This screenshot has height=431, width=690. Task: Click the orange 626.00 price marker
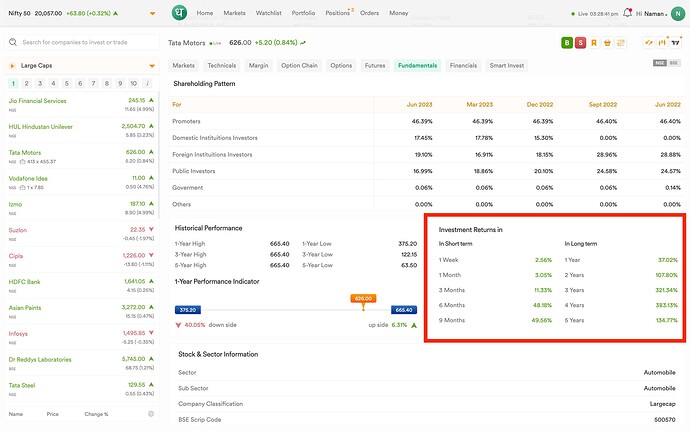tap(363, 298)
